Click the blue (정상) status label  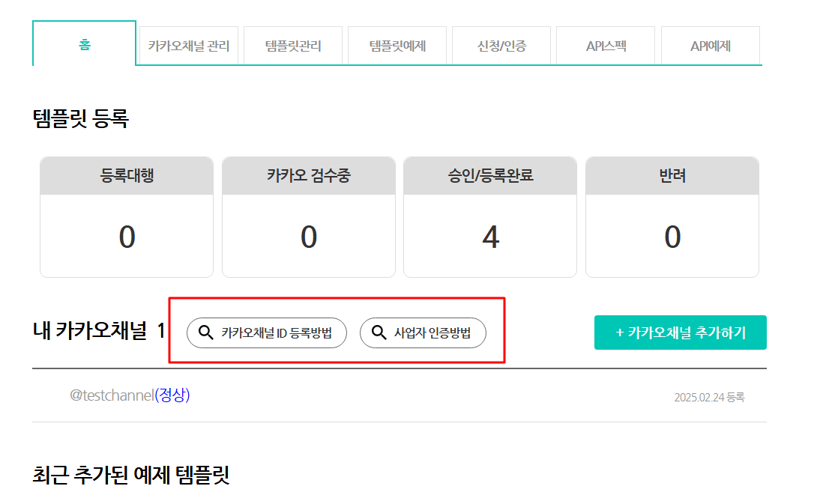(x=172, y=395)
